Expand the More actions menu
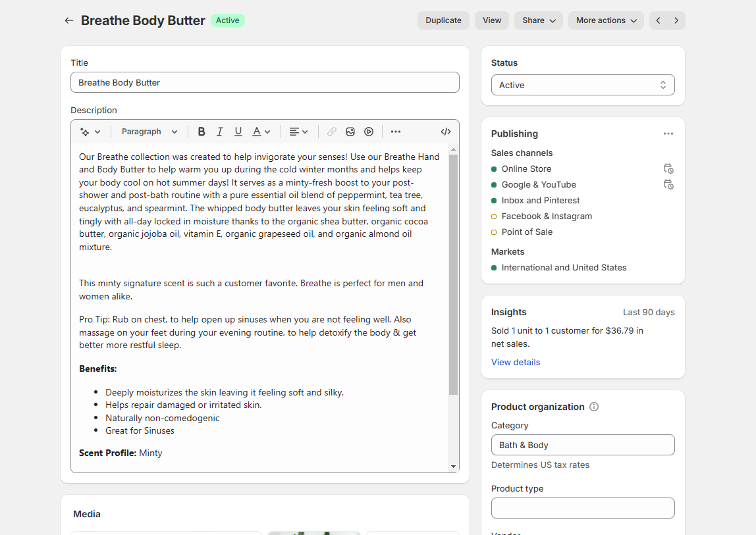Screen dimensions: 756x535 (x=606, y=20)
